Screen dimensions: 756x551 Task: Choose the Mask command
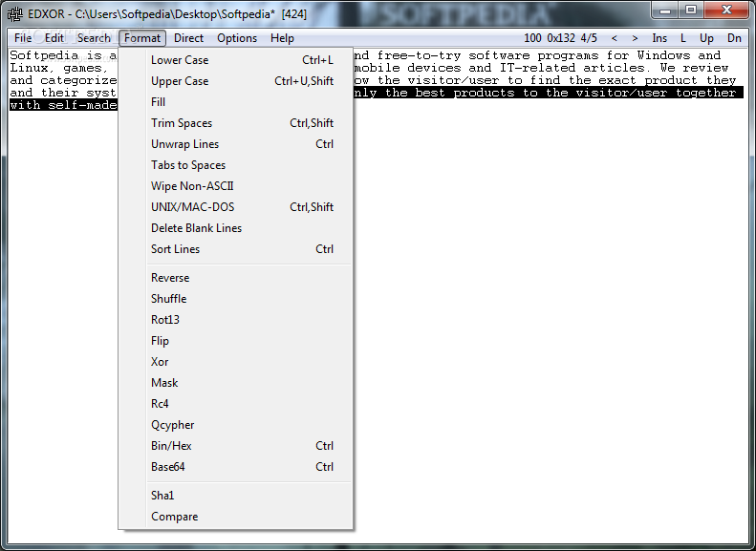(236, 383)
